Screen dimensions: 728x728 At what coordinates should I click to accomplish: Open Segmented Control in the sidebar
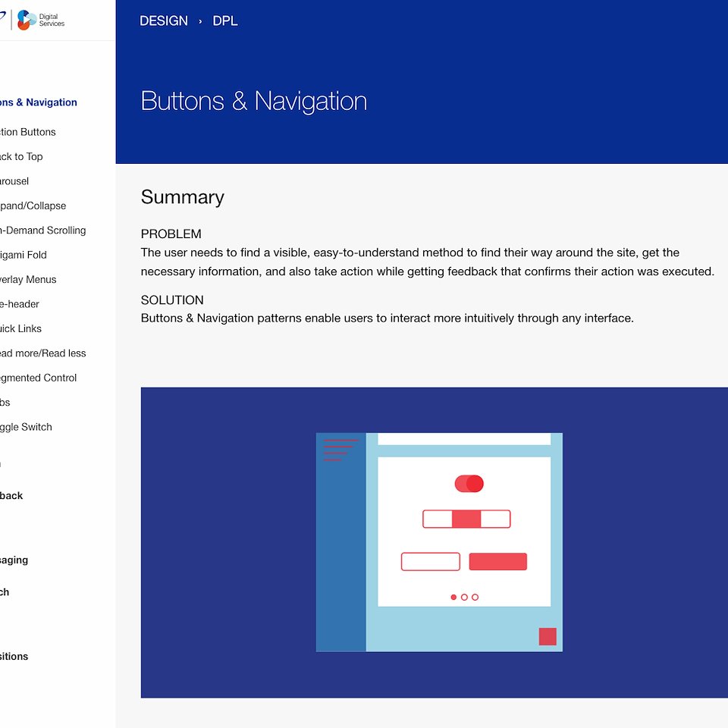38,378
